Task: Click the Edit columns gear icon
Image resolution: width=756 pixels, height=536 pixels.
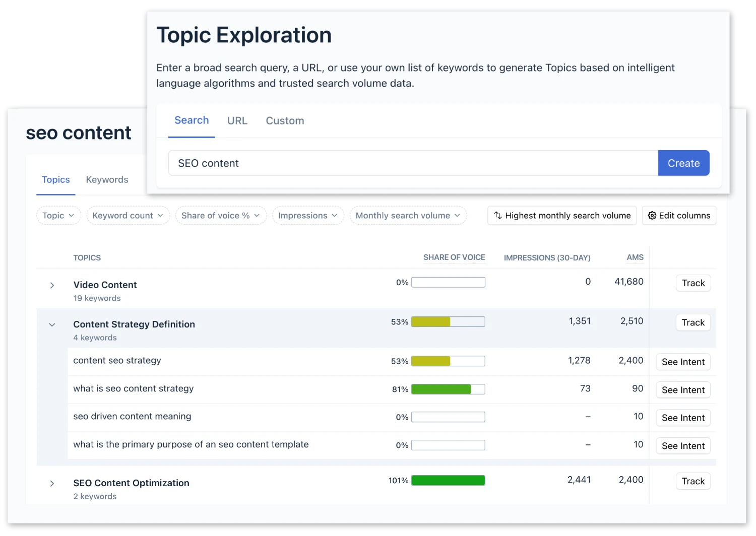Action: (x=654, y=215)
